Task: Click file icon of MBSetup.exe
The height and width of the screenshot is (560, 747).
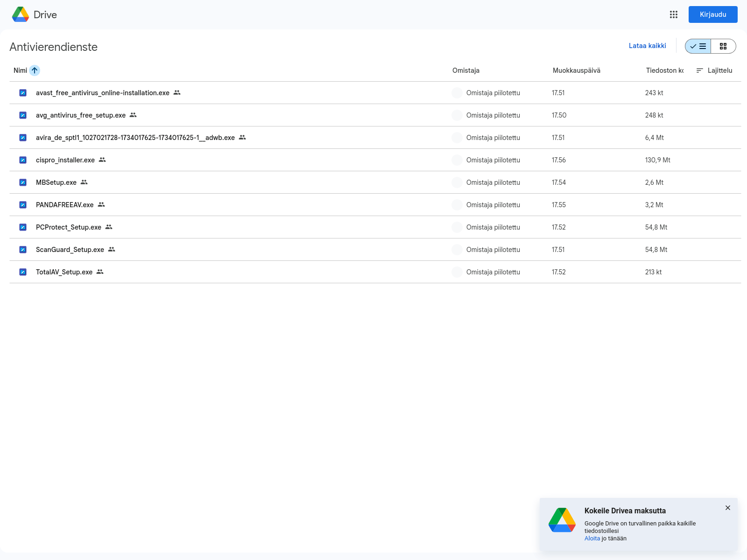Action: pos(23,182)
